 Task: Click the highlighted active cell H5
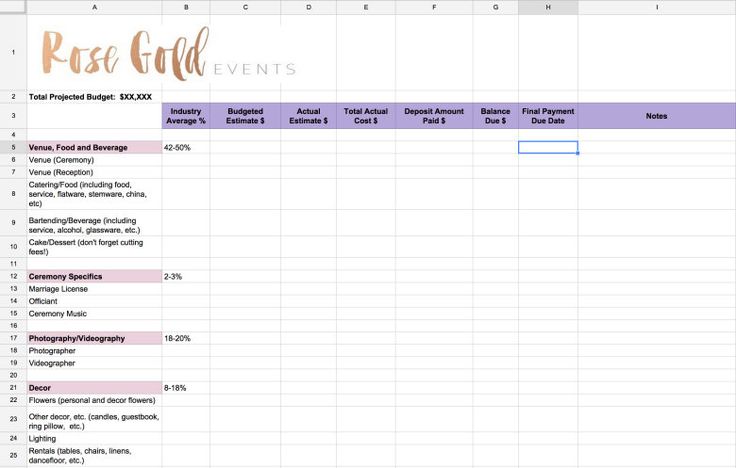click(548, 147)
